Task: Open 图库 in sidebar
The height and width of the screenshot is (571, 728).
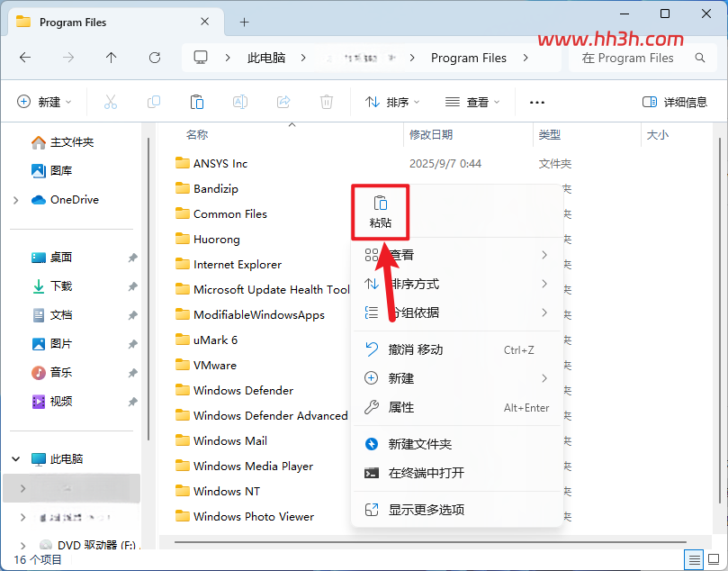Action: coord(51,171)
